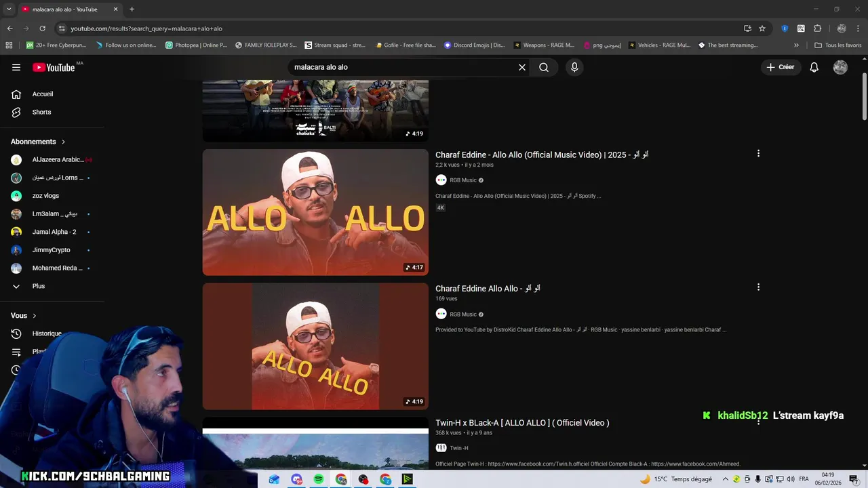Expand the Abonnements section
Image resolution: width=868 pixels, height=488 pixels.
[x=38, y=142]
